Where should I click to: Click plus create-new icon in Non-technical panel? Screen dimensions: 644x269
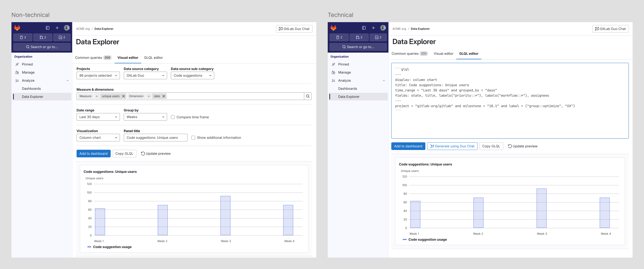coord(57,28)
